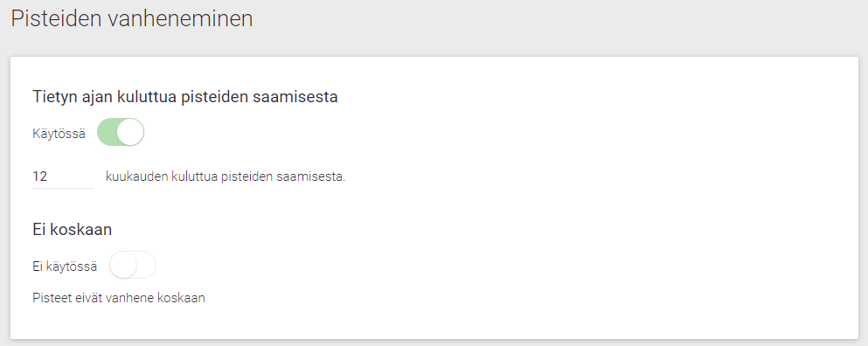The image size is (868, 346).
Task: Focus the number field before kuukauden
Action: (63, 176)
